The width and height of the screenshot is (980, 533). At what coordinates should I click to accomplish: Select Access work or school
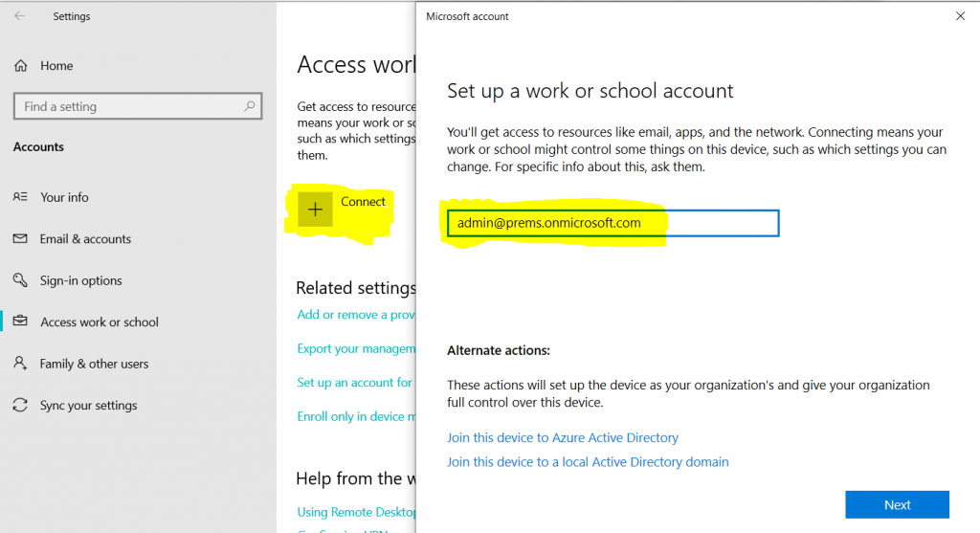pyautogui.click(x=100, y=322)
